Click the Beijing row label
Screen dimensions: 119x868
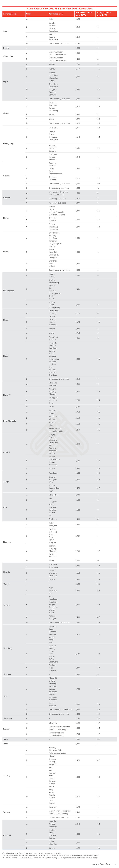click(x=6, y=48)
